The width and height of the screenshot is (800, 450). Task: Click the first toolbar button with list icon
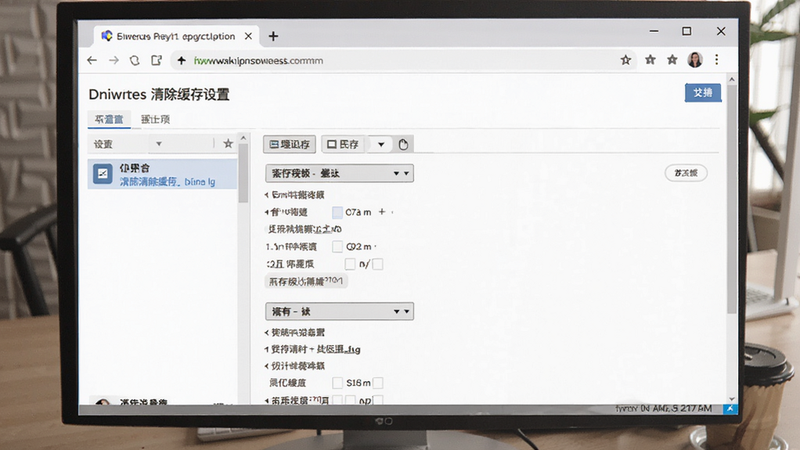coord(289,144)
